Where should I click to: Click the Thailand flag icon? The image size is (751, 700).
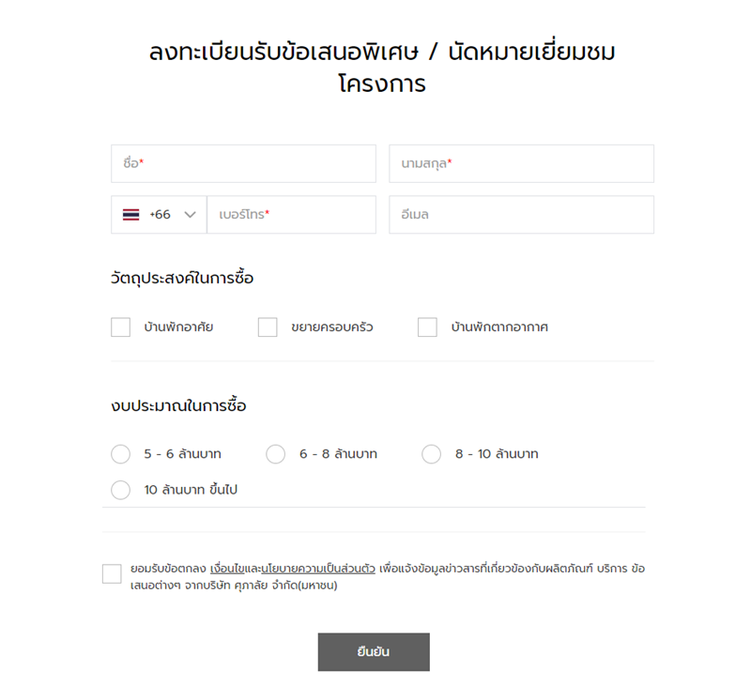130,215
